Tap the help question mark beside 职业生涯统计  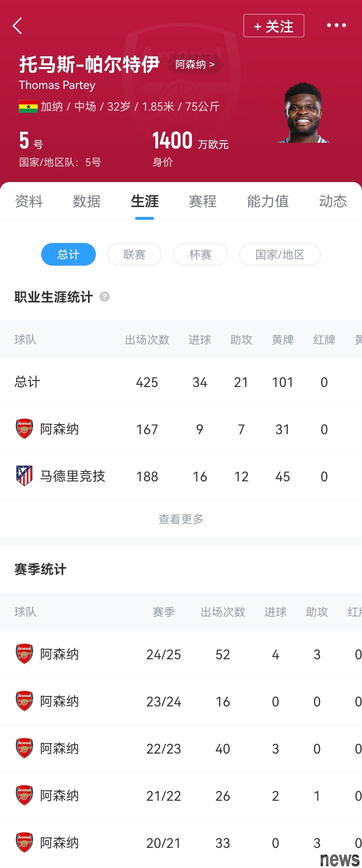pyautogui.click(x=104, y=296)
